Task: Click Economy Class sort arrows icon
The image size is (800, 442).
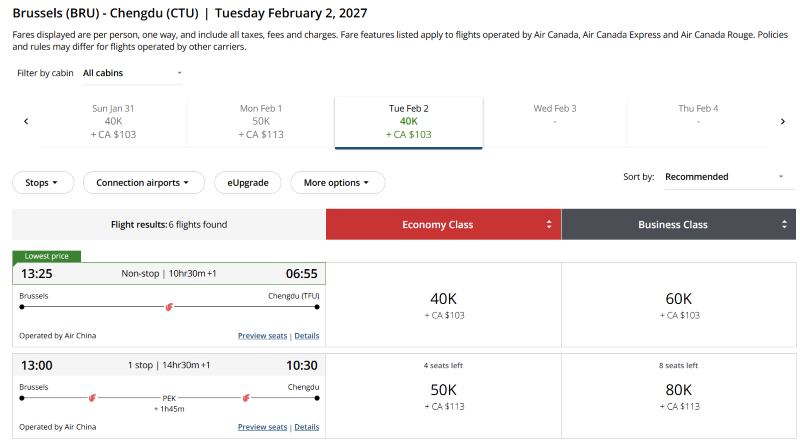Action: 549,225
